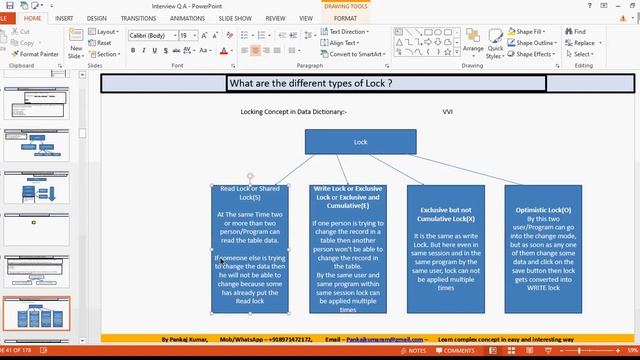Open the Align Text dropdown
The image size is (640, 360).
[x=340, y=42]
